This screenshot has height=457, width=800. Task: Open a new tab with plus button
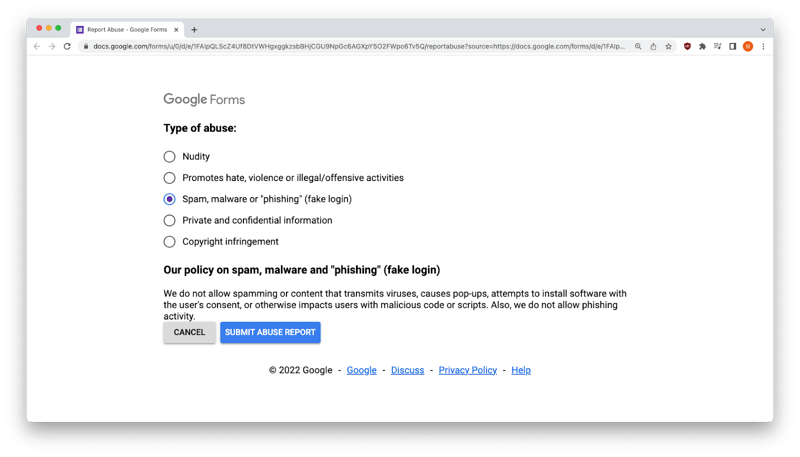click(x=194, y=30)
